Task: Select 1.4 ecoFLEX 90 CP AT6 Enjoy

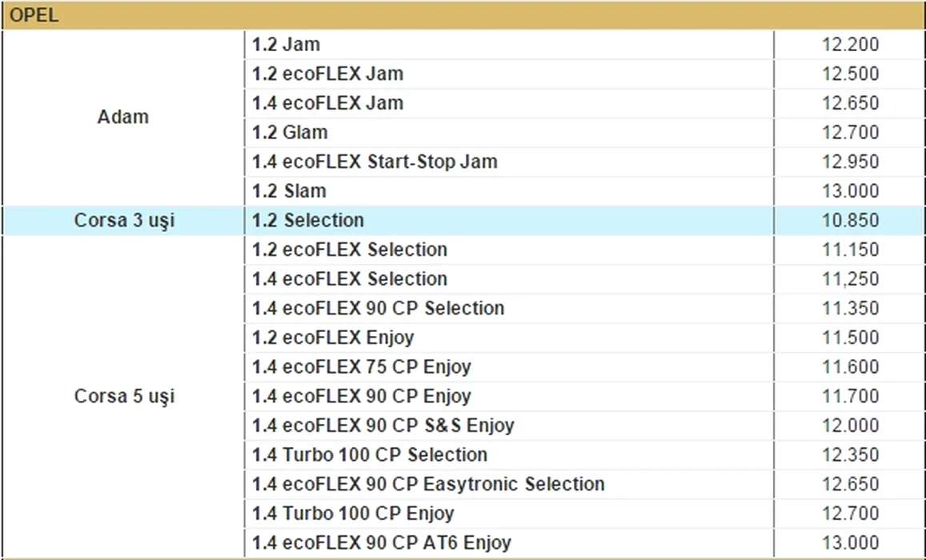Action: pos(381,543)
